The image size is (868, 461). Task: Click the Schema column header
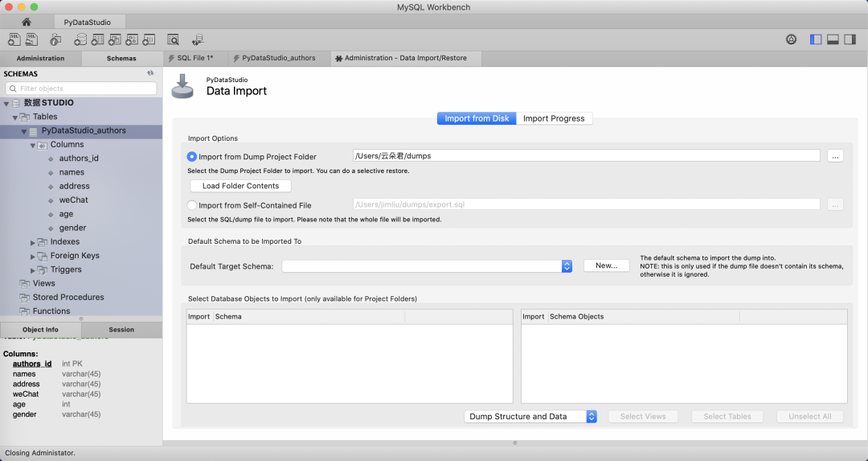point(309,317)
